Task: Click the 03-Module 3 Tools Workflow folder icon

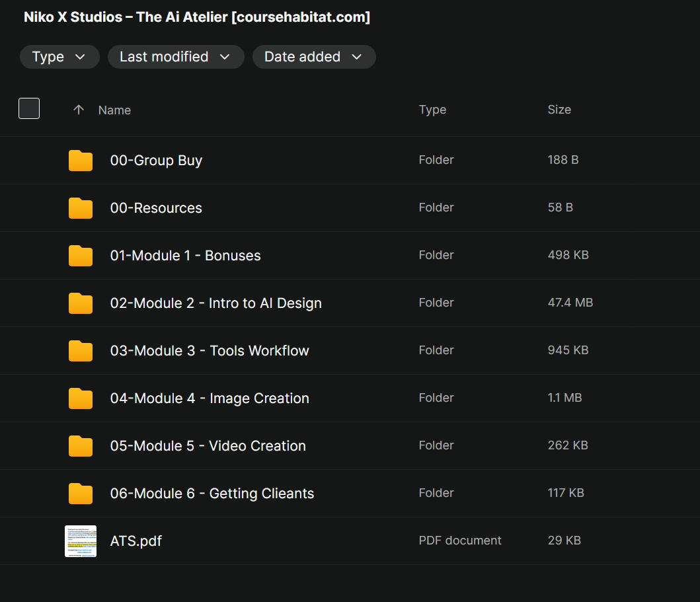Action: (81, 351)
